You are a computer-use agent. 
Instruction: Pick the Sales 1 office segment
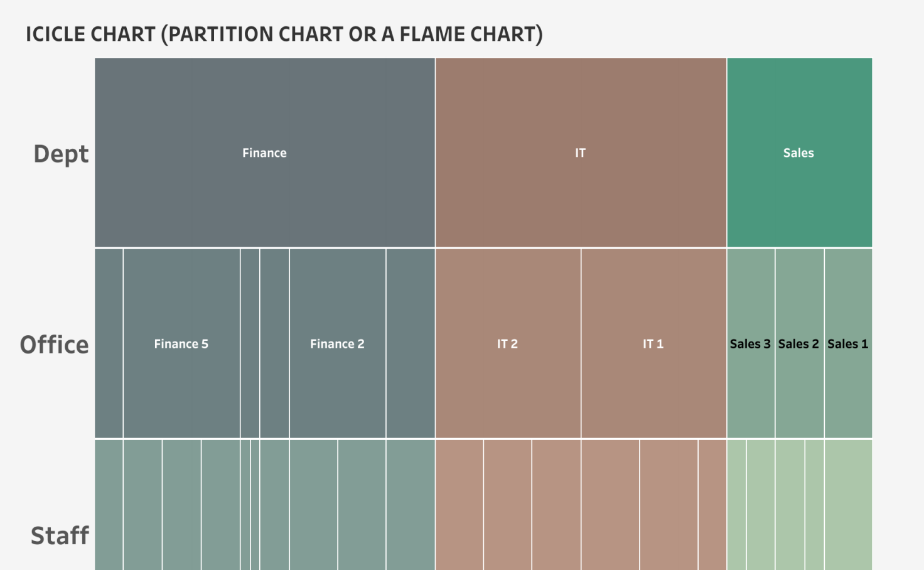click(847, 343)
